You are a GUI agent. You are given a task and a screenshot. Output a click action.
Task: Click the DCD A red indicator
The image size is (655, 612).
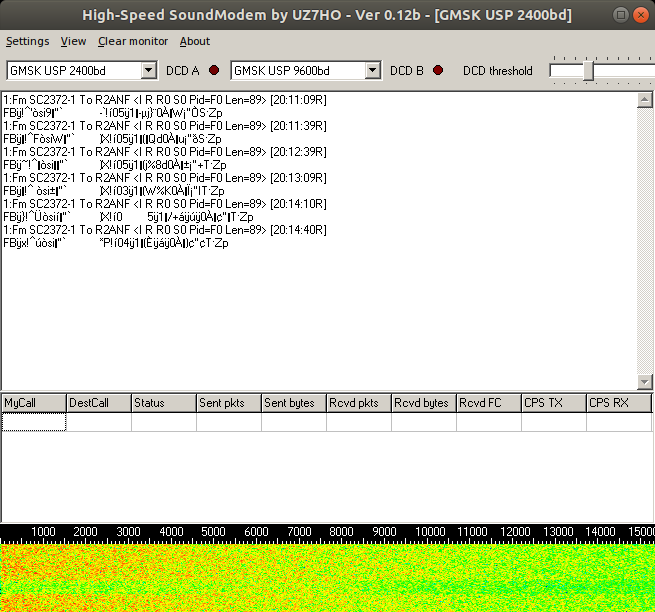(214, 70)
